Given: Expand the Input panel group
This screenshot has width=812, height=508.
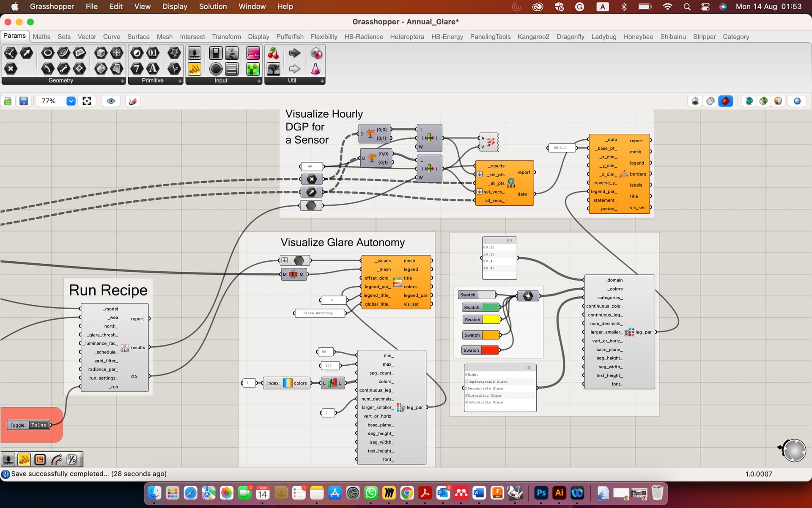Looking at the screenshot, I should click(259, 81).
